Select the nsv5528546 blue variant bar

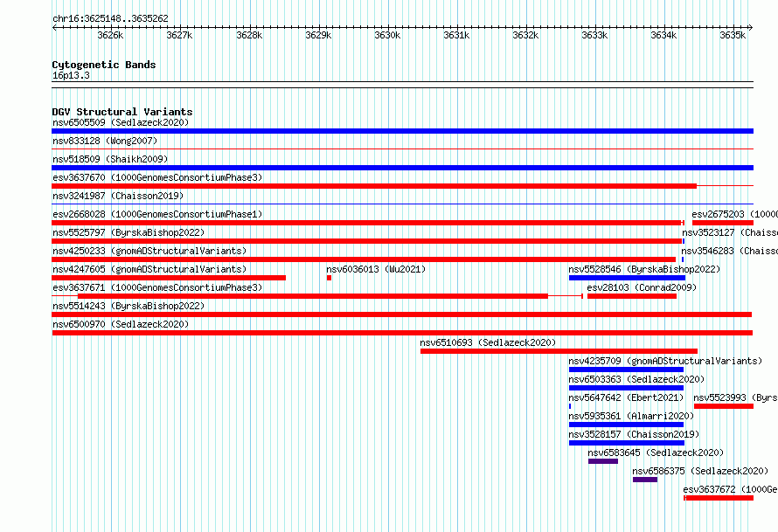tap(627, 278)
